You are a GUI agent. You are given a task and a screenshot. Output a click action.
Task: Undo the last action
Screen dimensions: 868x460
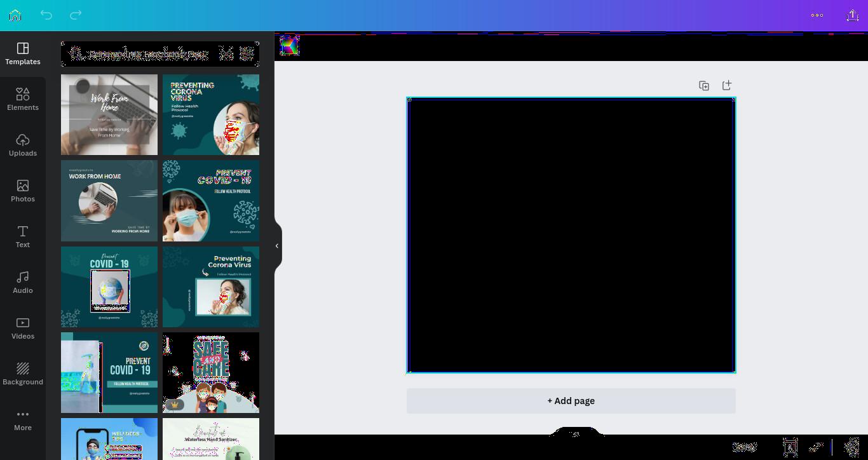tap(46, 15)
